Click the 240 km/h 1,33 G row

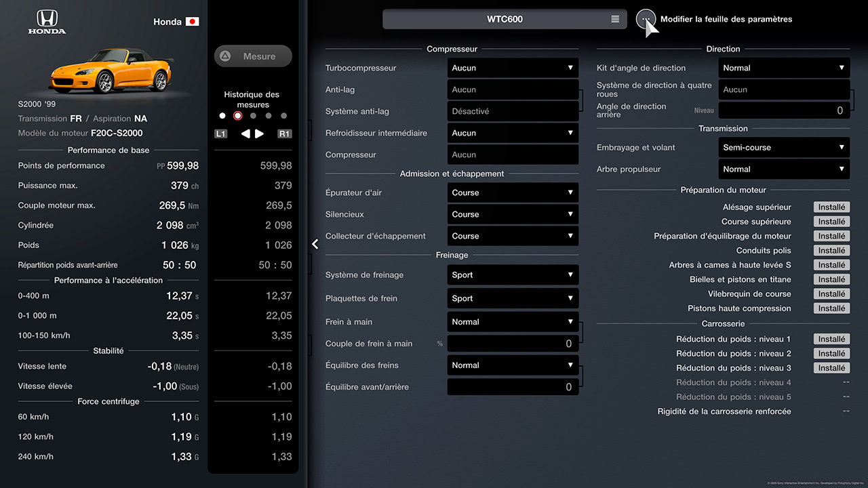tap(108, 457)
